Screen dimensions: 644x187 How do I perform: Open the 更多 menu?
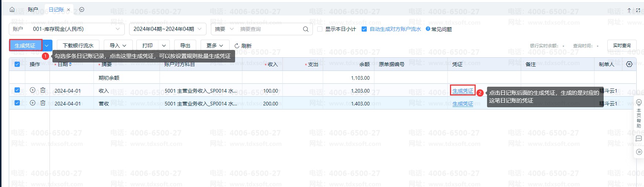(215, 46)
